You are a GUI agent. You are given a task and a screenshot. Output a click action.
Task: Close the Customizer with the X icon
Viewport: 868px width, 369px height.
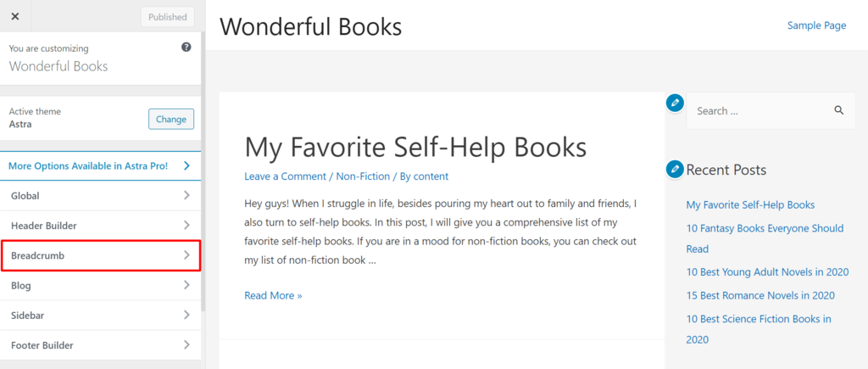tap(15, 16)
